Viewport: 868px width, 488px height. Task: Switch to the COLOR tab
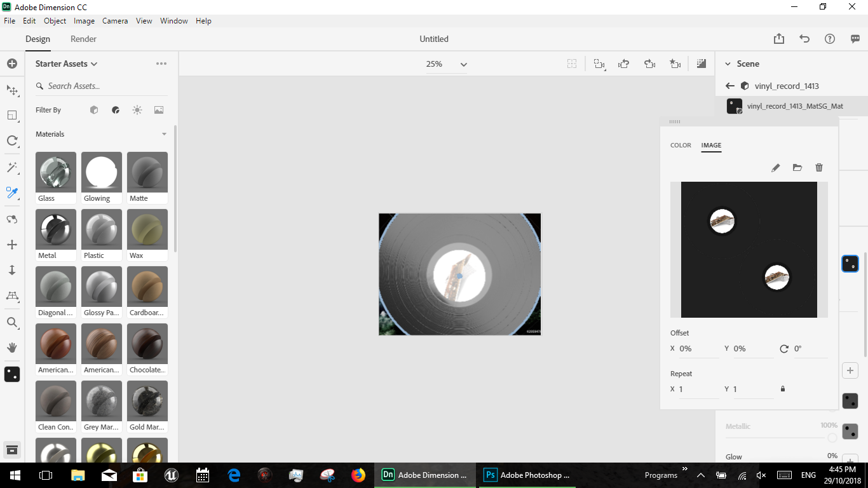(x=681, y=146)
